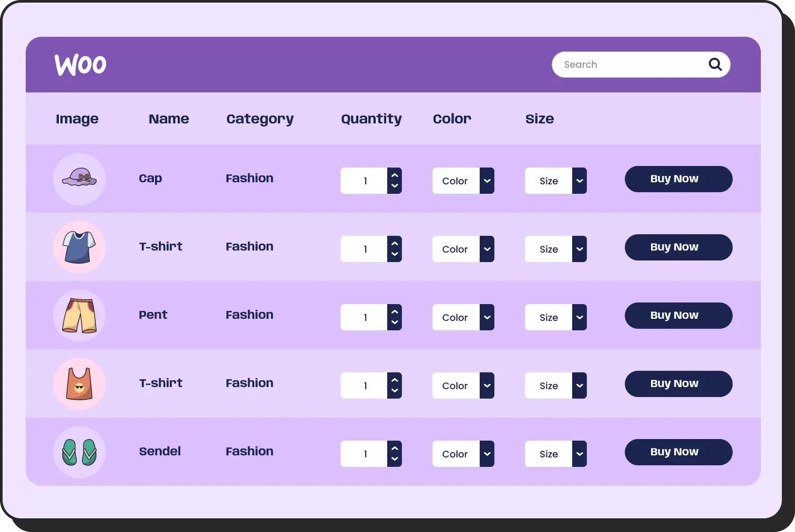Click the quantity field in Pent row
Image resolution: width=795 pixels, height=532 pixels.
pyautogui.click(x=365, y=317)
